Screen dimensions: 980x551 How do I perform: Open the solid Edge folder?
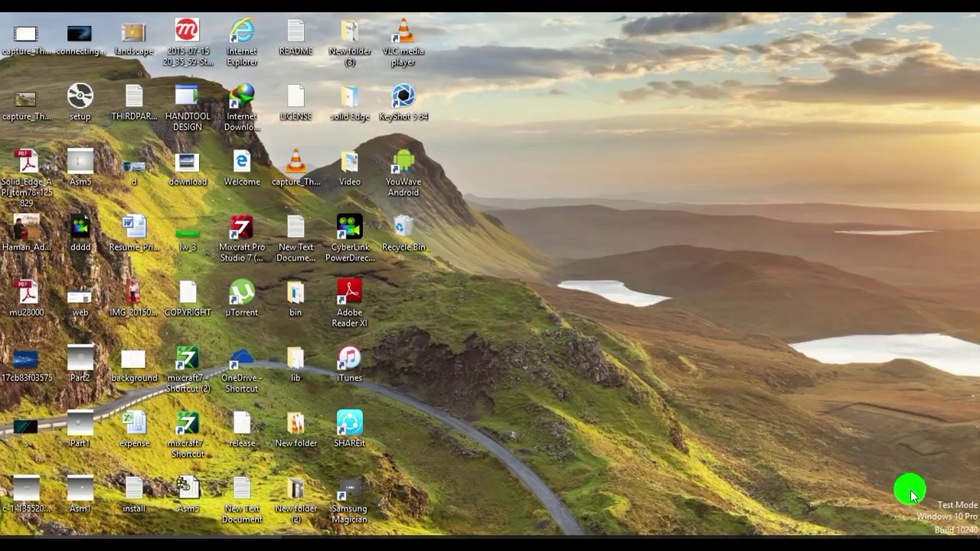tap(349, 103)
